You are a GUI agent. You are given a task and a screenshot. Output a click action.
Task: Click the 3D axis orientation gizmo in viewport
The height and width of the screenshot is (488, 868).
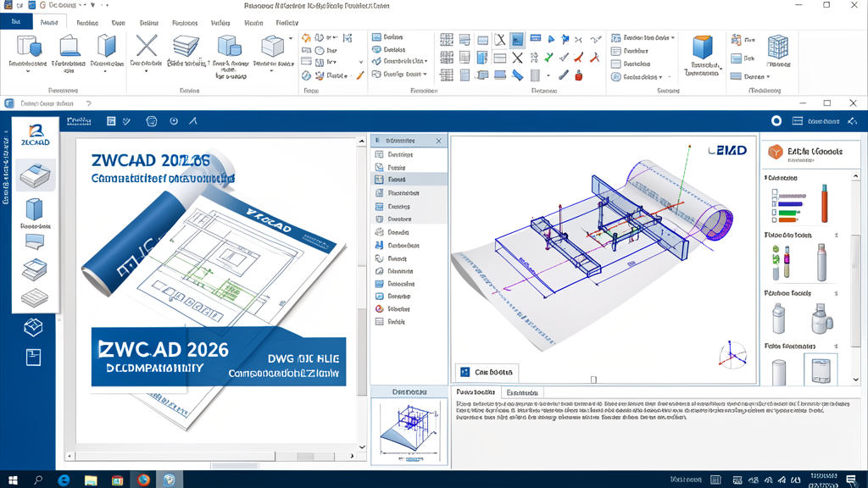click(x=732, y=355)
